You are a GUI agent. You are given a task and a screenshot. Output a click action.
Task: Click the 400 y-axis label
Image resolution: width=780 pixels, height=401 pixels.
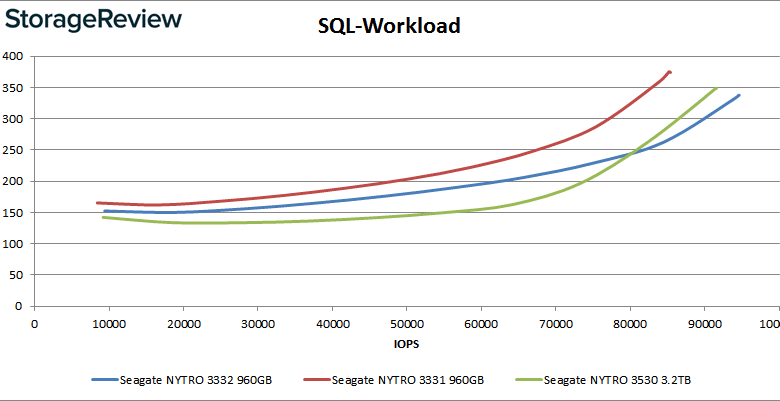coord(12,56)
